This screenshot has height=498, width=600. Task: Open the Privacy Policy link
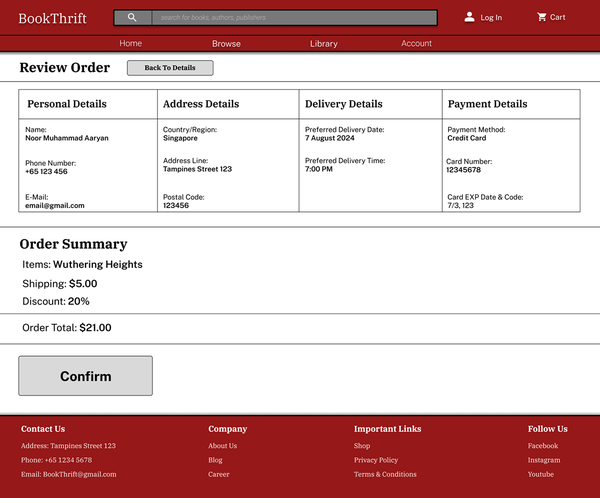(376, 460)
